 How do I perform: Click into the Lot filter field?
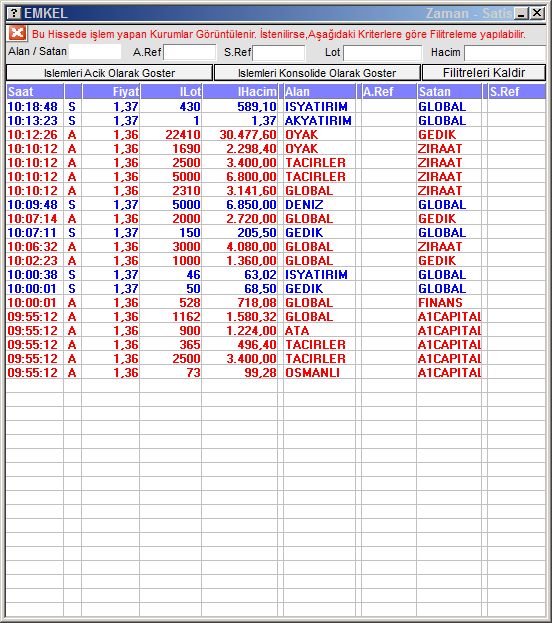point(382,52)
